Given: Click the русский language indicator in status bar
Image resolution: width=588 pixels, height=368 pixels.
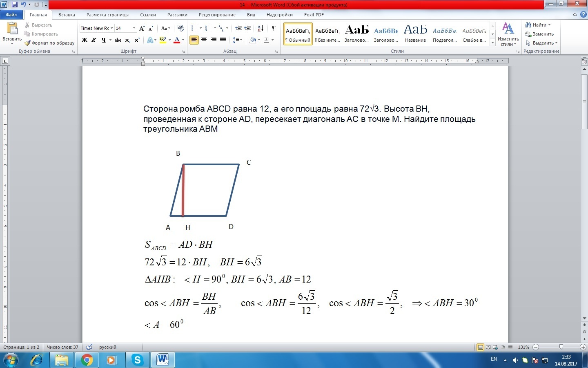Looking at the screenshot, I should point(108,347).
